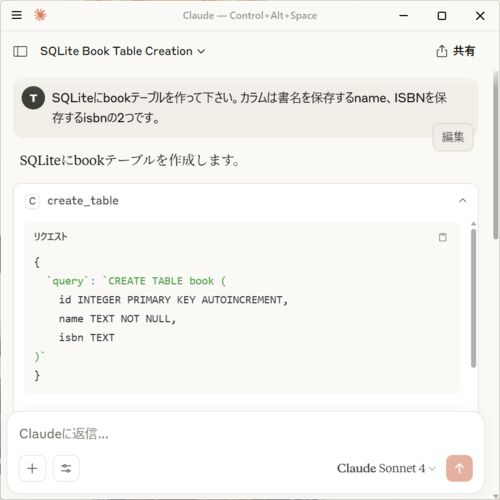Click the 'CREATE TABLE book (' text
The image size is (500, 500).
point(167,281)
